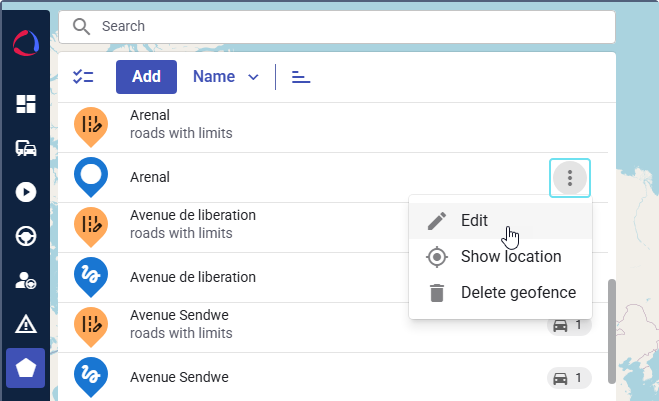
Task: Toggle the sort order icon
Action: 301,77
